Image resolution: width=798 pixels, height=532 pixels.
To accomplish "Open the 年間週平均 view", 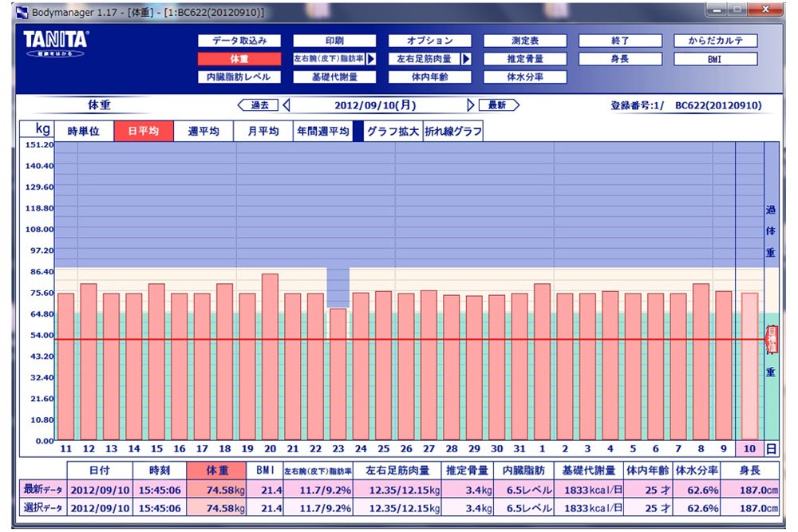I will click(323, 132).
